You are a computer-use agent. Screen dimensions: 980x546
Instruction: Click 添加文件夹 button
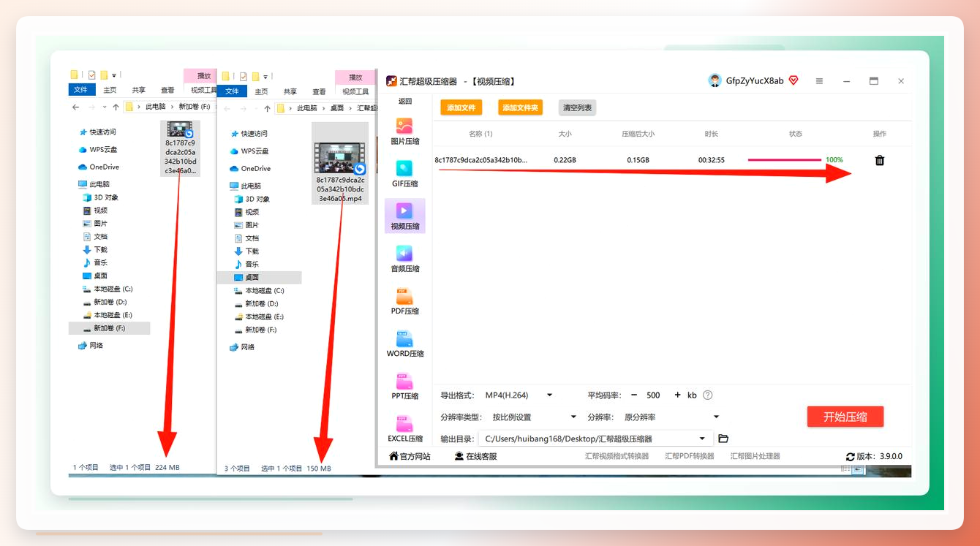[x=520, y=107]
